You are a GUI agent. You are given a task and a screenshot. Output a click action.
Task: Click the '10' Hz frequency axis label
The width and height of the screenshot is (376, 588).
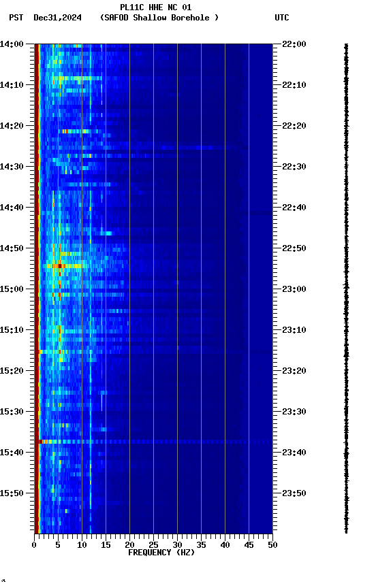click(82, 545)
